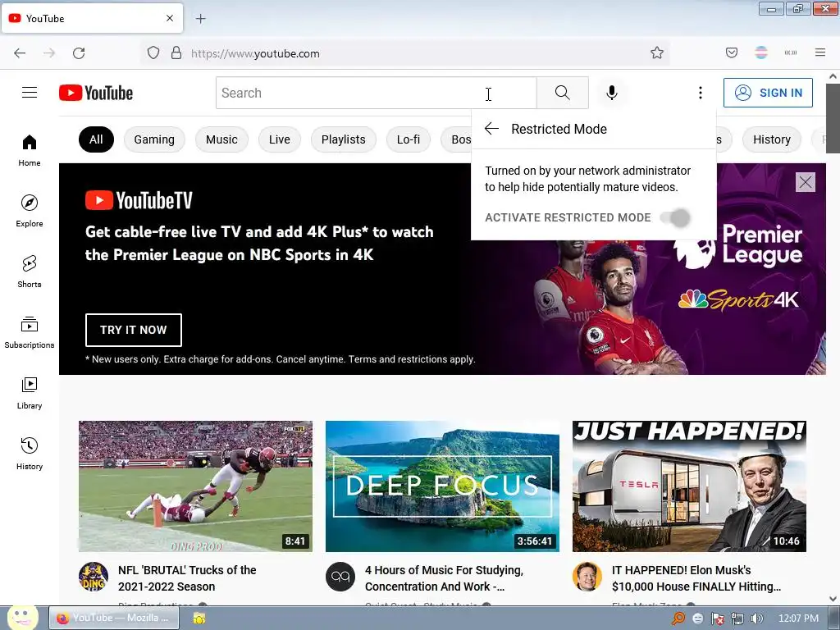Click the search magnifier button
The height and width of the screenshot is (630, 840).
[563, 93]
